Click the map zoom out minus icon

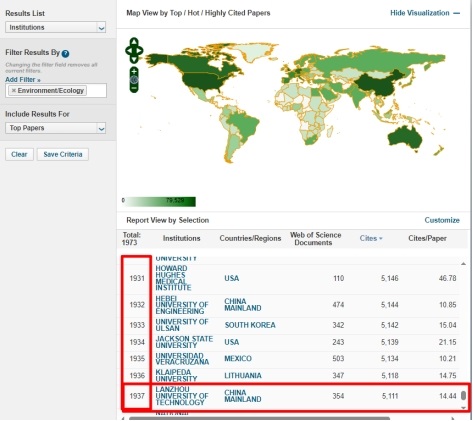pos(134,88)
